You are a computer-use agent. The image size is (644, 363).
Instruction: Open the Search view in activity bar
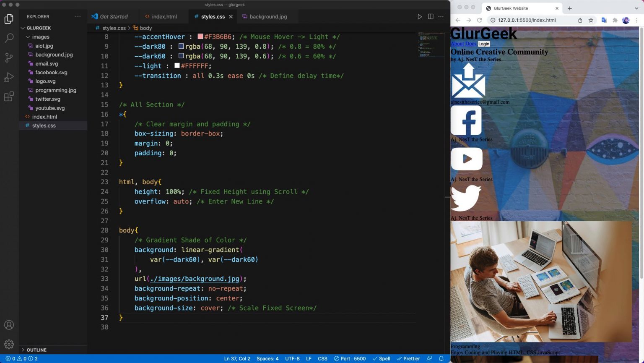(x=9, y=38)
